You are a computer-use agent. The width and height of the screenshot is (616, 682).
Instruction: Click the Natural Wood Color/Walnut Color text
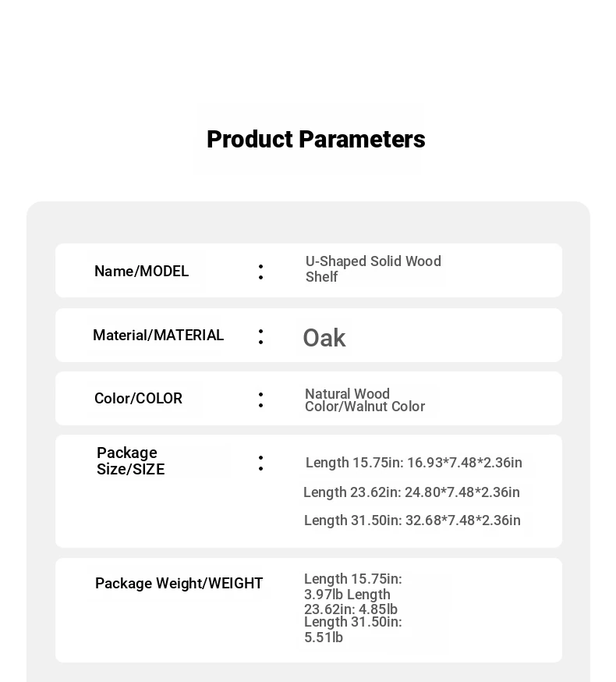pyautogui.click(x=365, y=400)
